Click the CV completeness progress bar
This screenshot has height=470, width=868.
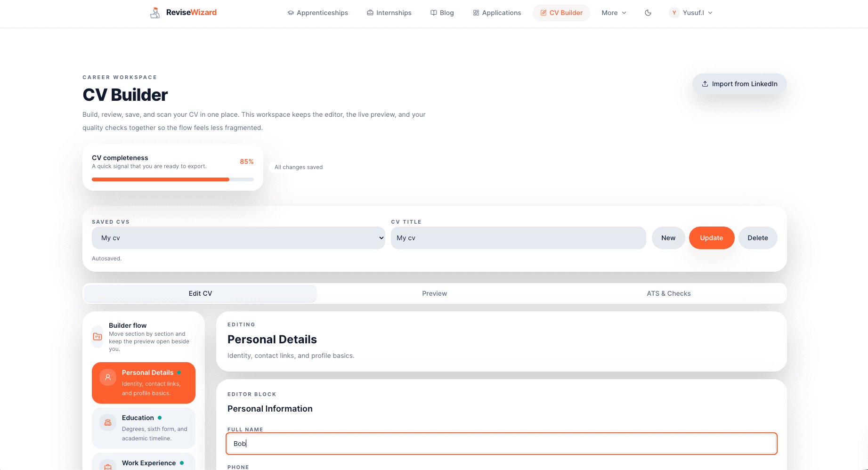click(x=173, y=179)
